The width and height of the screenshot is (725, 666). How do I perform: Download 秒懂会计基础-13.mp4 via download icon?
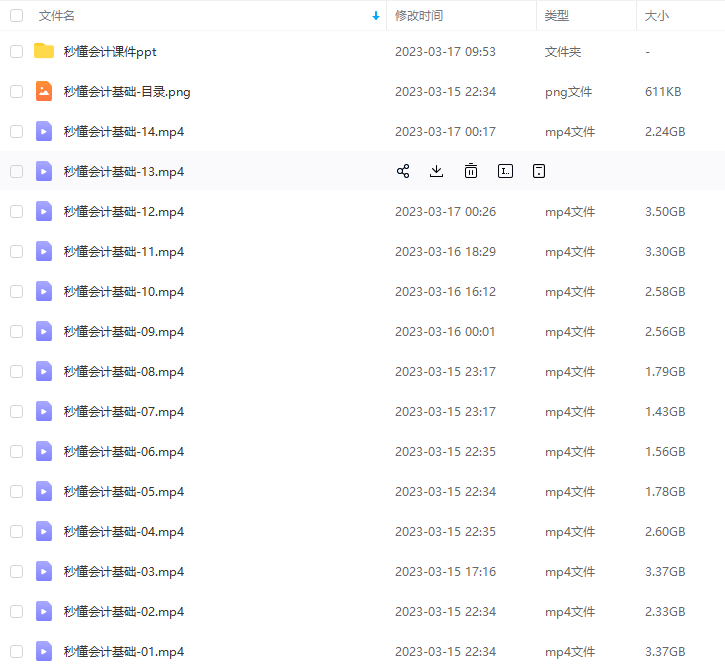pos(436,171)
